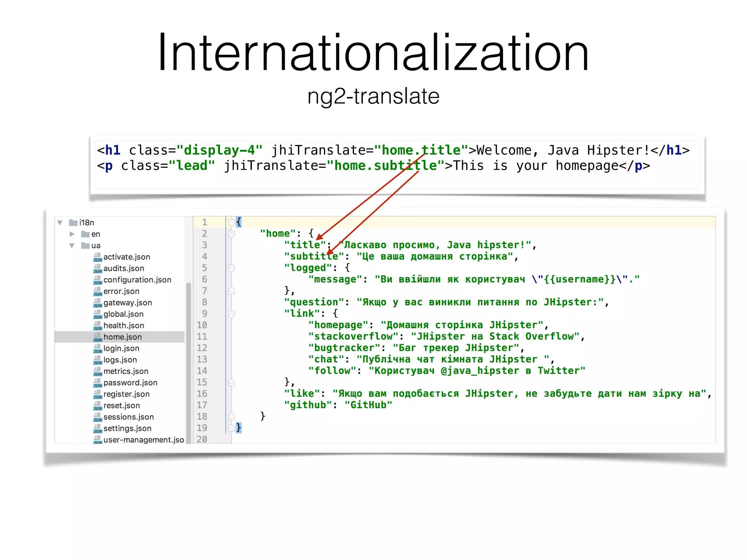Click the activate.json file icon
This screenshot has height=560, width=747.
click(x=97, y=257)
